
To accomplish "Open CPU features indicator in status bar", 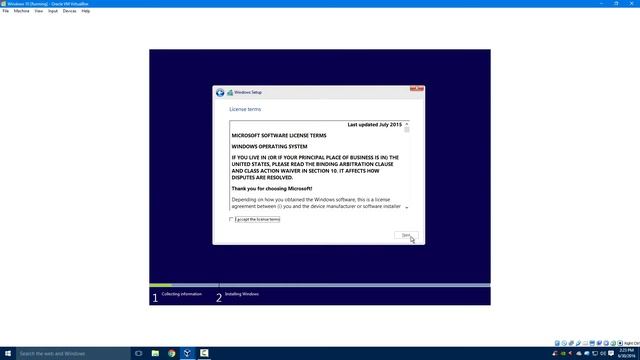I will [x=606, y=343].
